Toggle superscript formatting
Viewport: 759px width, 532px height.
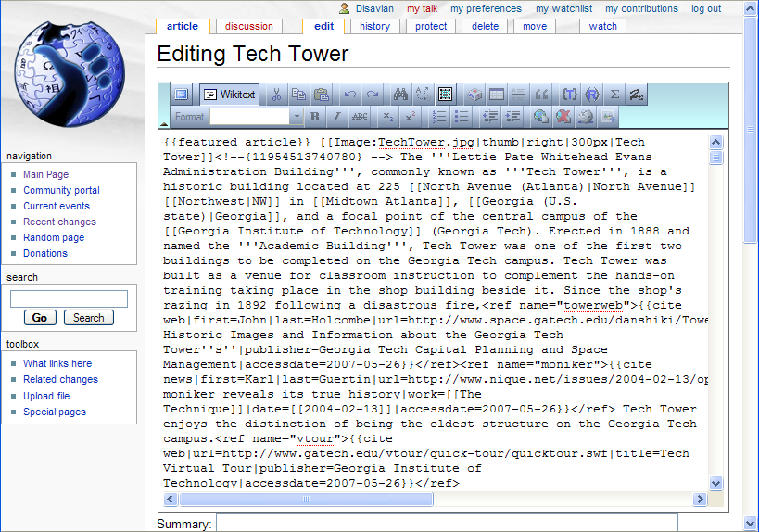click(x=411, y=117)
